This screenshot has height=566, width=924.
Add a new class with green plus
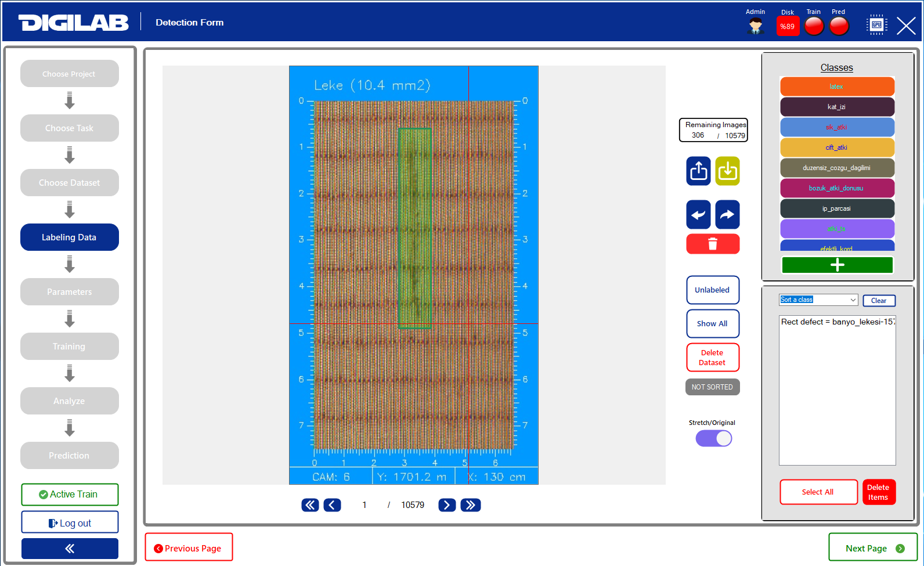coord(837,265)
